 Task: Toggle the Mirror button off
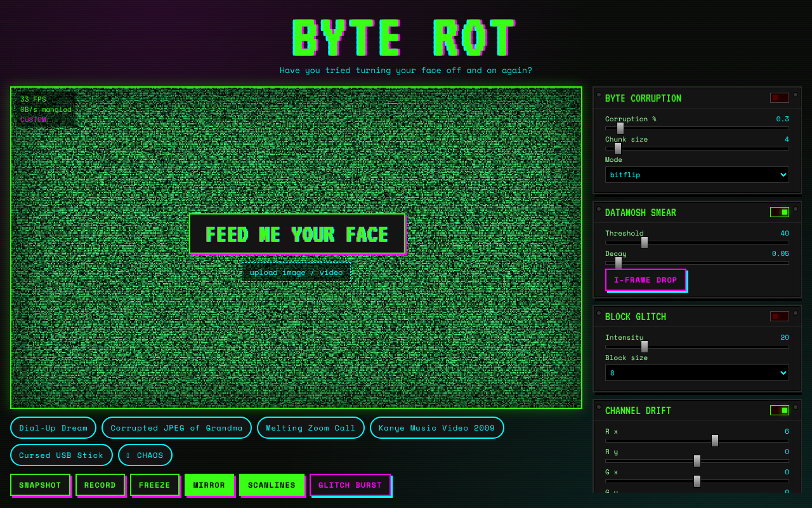[x=209, y=485]
